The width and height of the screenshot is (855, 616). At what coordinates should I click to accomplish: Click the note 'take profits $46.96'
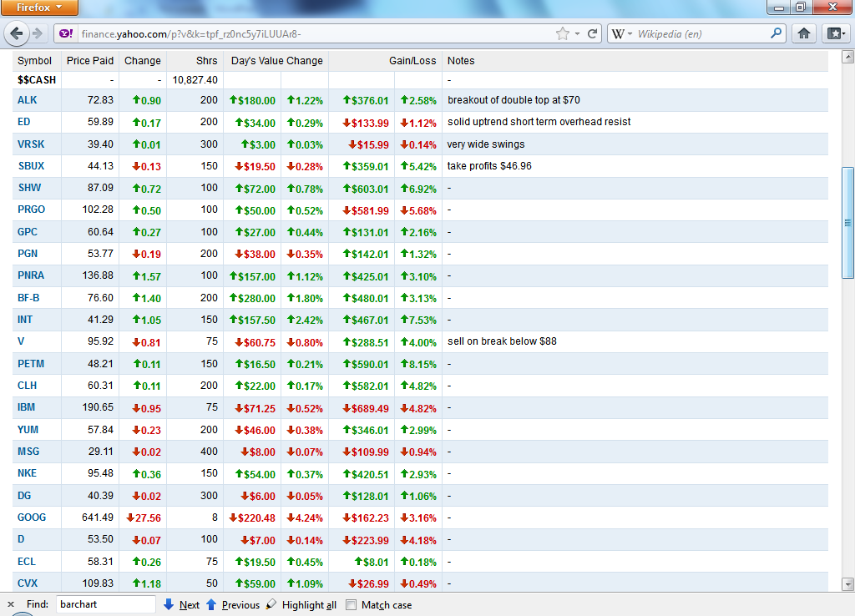(489, 166)
